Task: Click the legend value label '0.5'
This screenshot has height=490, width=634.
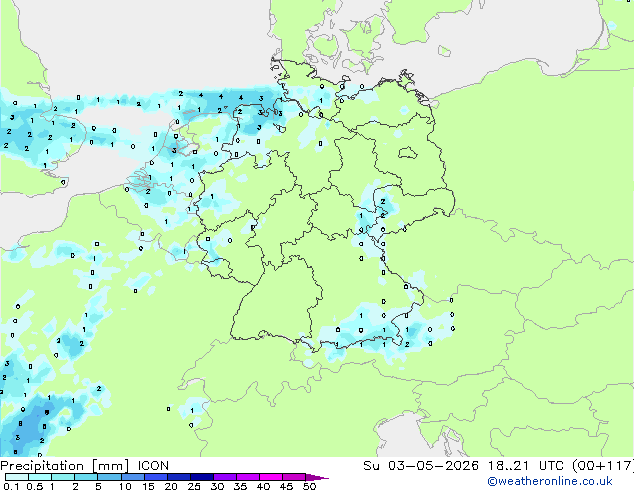Action: (35, 486)
